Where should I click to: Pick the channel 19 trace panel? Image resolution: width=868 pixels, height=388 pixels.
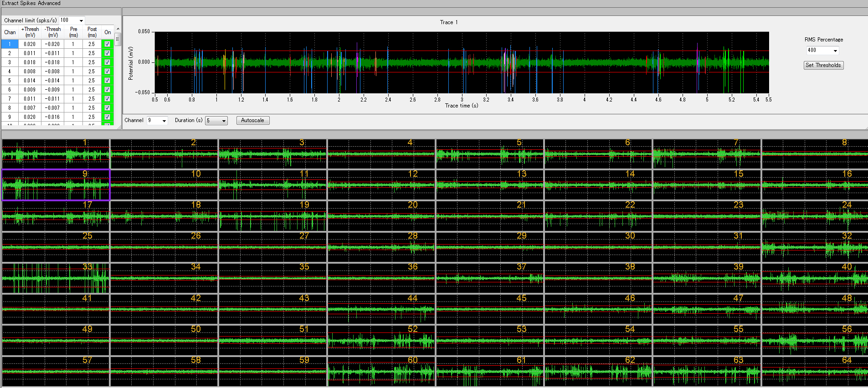coord(272,216)
